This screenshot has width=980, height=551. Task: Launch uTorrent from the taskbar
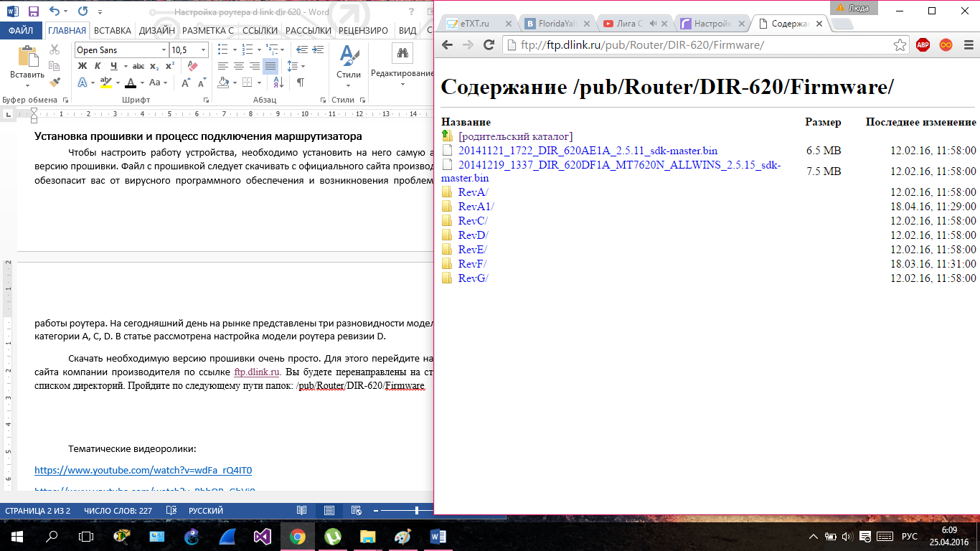click(x=332, y=536)
